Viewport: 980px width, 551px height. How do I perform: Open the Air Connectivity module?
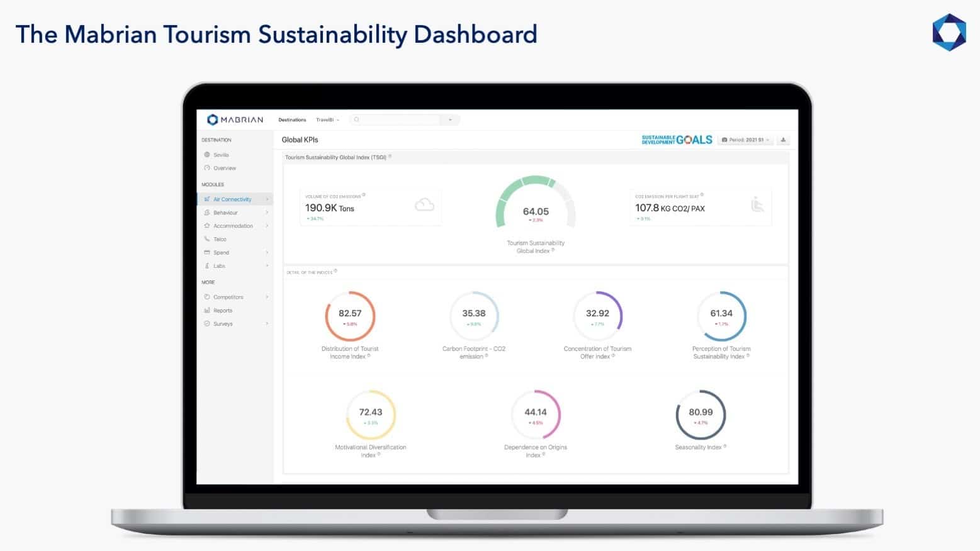pyautogui.click(x=232, y=199)
